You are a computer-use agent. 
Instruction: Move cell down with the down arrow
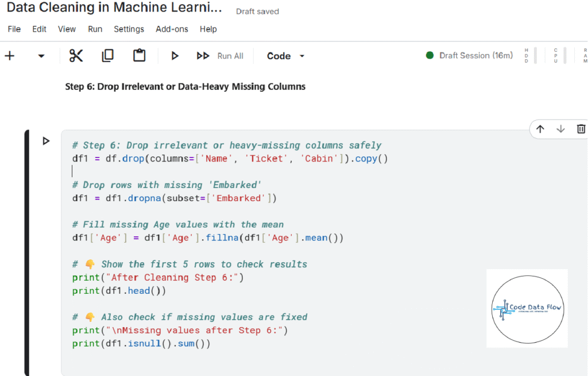pos(560,129)
